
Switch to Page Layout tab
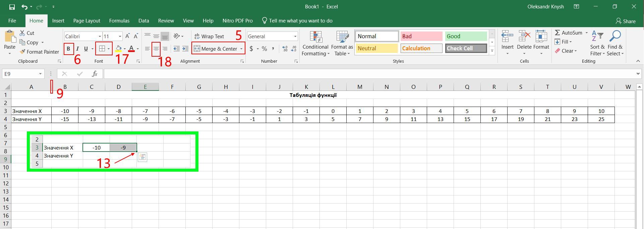86,21
